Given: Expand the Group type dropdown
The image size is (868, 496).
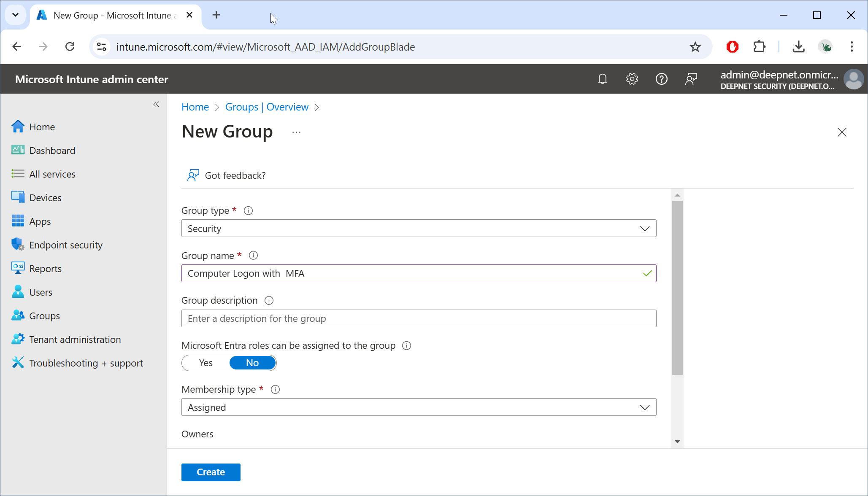Looking at the screenshot, I should point(419,228).
